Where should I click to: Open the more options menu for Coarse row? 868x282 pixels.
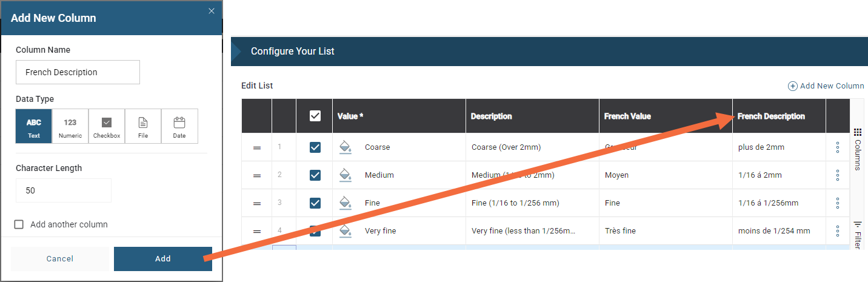[838, 147]
